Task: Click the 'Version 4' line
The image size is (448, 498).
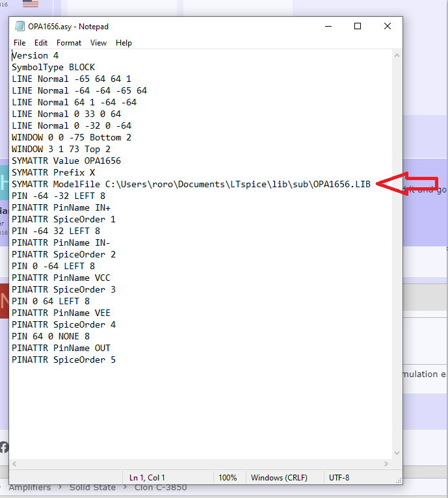Action: [x=35, y=55]
